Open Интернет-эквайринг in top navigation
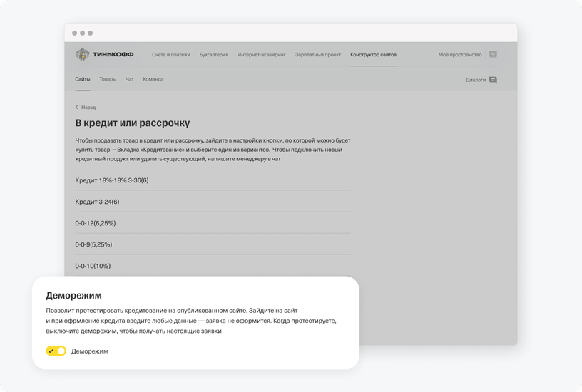Screen dimensions: 582x392 [262, 54]
